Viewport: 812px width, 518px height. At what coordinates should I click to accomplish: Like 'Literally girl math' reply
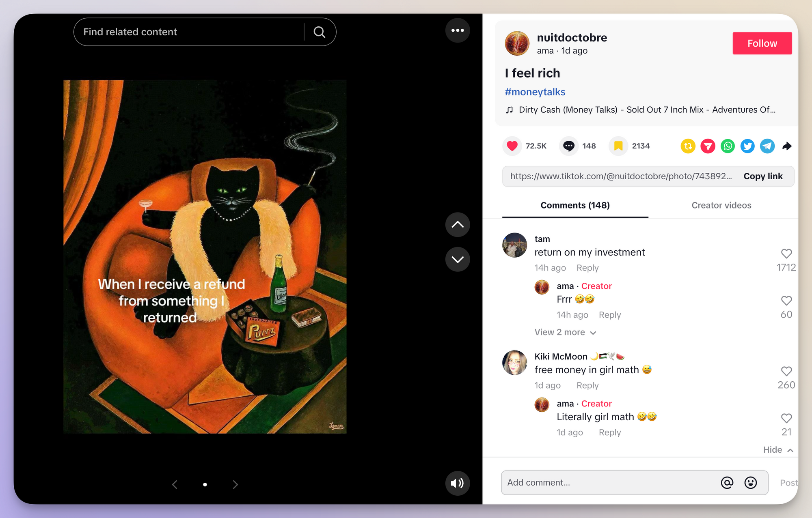coord(786,419)
